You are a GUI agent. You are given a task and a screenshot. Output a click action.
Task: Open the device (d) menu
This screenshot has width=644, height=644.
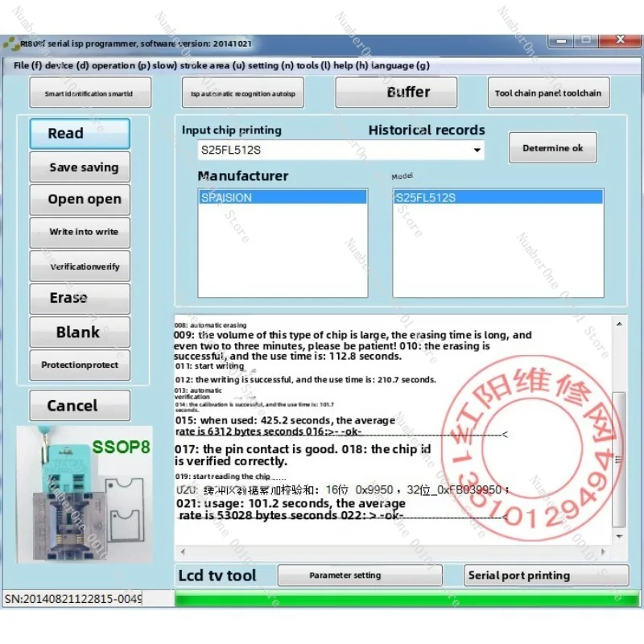(x=67, y=66)
